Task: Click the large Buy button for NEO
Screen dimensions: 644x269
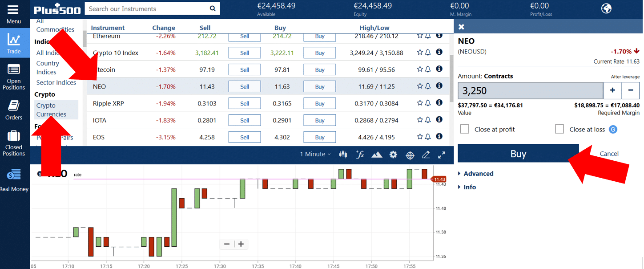Action: pos(518,154)
